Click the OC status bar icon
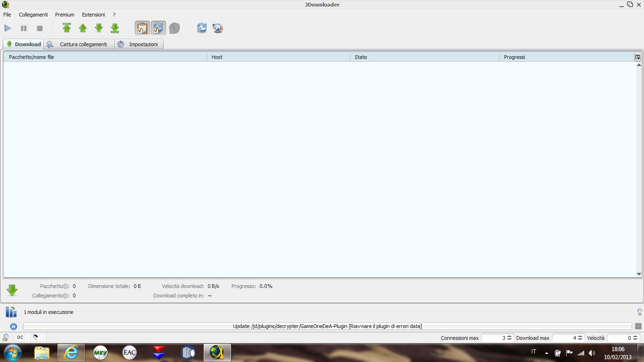This screenshot has width=644, height=362. coord(20,337)
